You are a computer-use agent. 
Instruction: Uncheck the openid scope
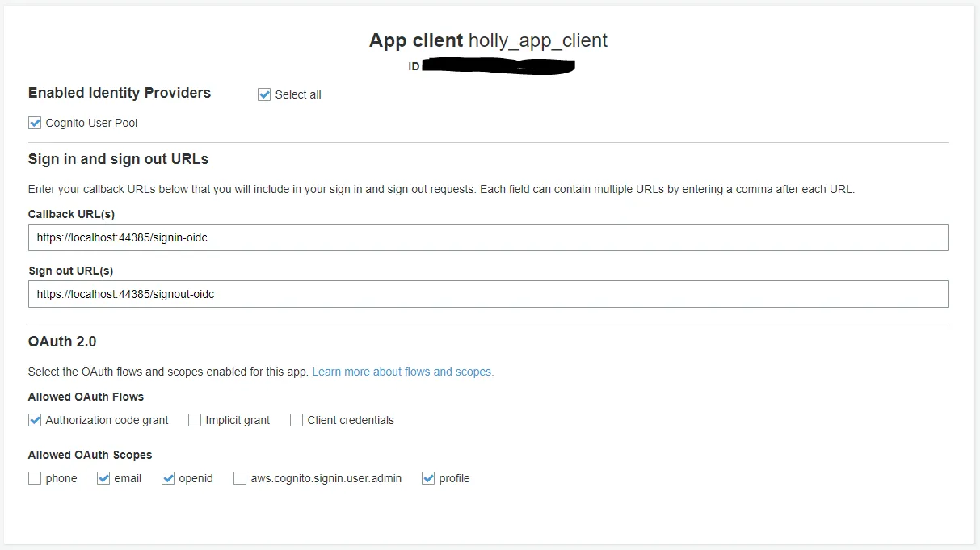tap(168, 478)
